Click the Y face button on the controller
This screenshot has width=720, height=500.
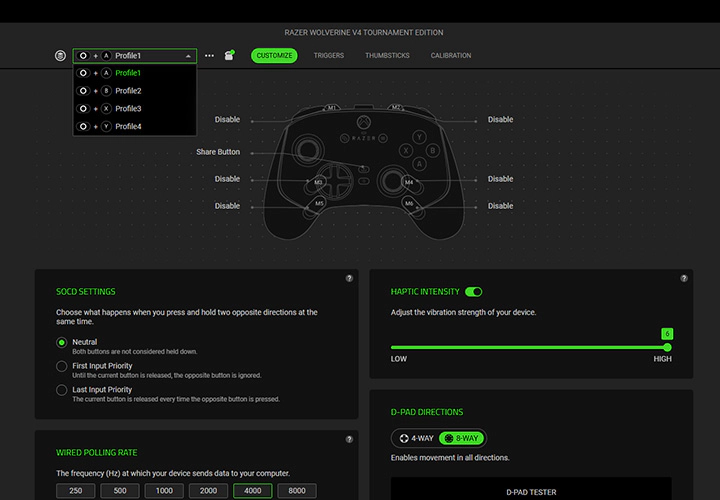coord(419,137)
